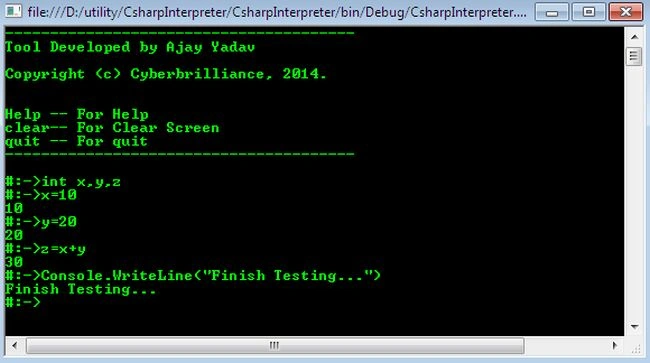
Task: Click the vertical scrollbar down arrow
Action: (x=634, y=327)
